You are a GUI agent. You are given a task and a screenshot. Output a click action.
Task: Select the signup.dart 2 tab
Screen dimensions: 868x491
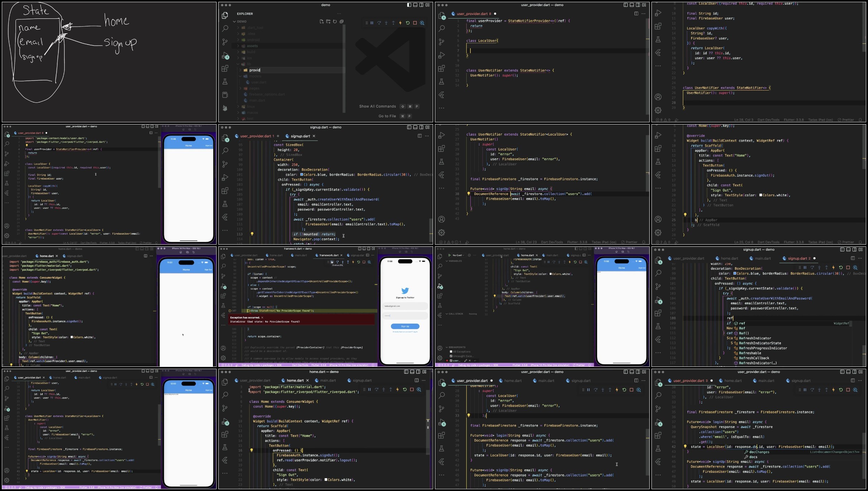pos(799,258)
